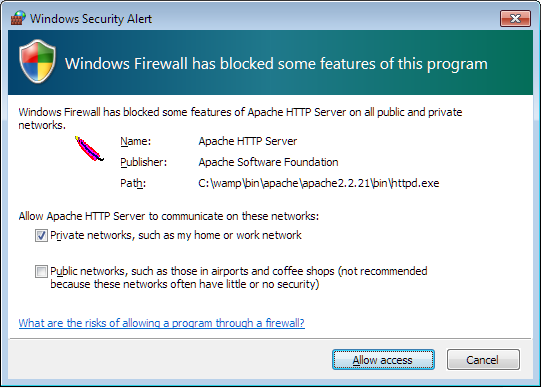Click the Apache Software Foundation publisher value
The image size is (541, 388).
coord(268,162)
